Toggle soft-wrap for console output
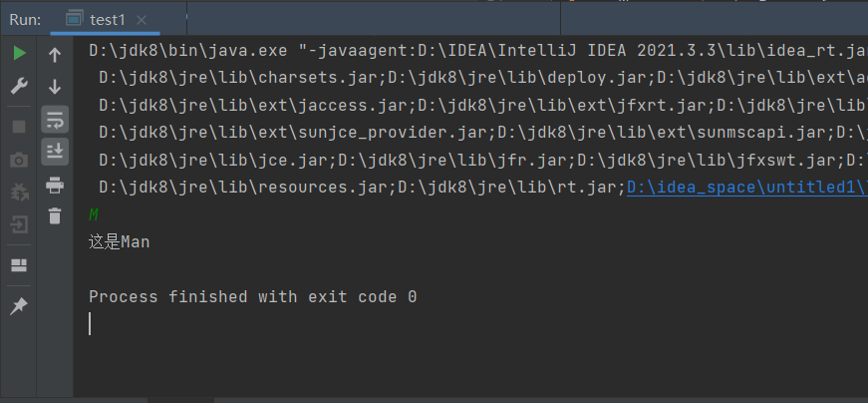Screen dimensions: 868x403 click(x=55, y=120)
